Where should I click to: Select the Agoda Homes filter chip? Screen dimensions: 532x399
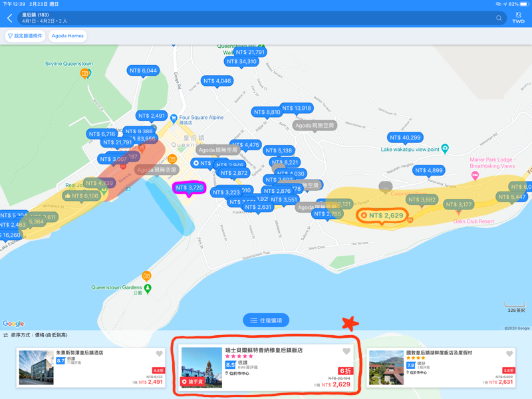click(67, 36)
